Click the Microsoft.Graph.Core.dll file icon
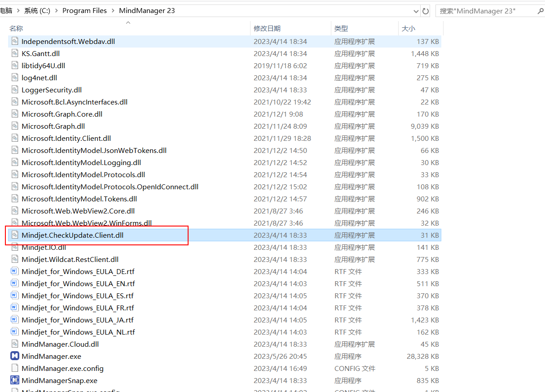Image resolution: width=545 pixels, height=392 pixels. tap(15, 114)
